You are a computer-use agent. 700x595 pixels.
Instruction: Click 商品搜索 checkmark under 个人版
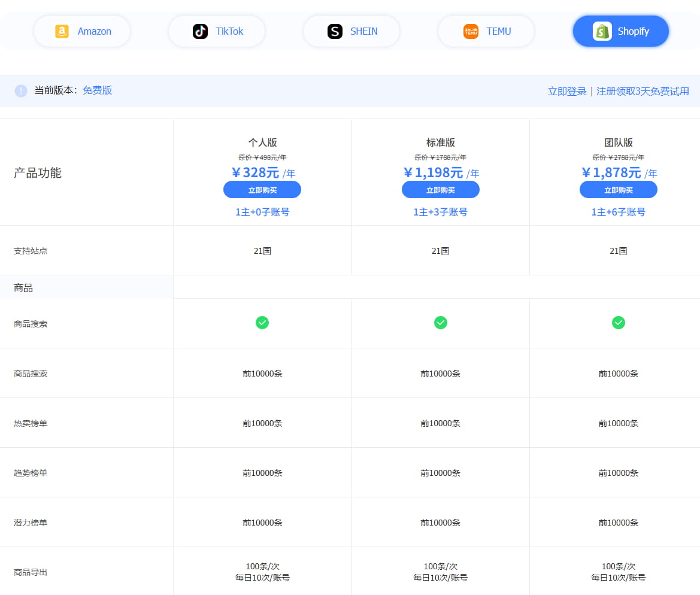pos(262,323)
